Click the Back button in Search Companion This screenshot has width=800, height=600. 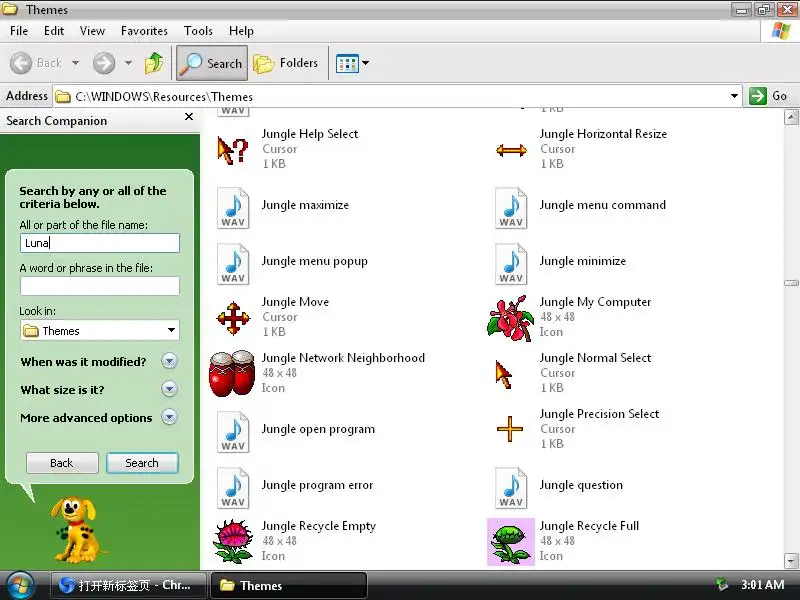click(62, 463)
